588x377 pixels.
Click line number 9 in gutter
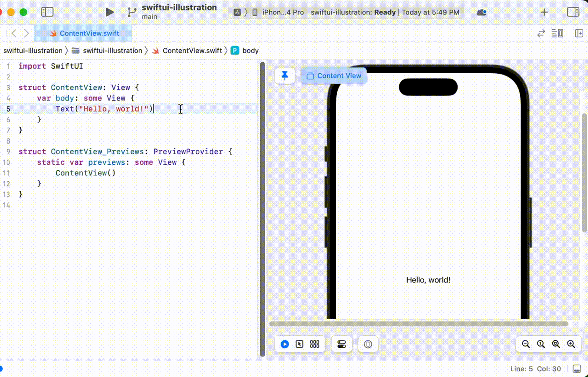point(8,151)
